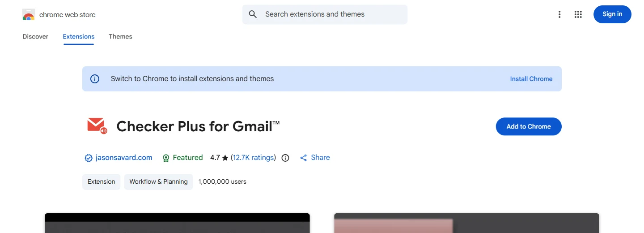Open the second screenshot preview thumbnail

tap(466, 223)
